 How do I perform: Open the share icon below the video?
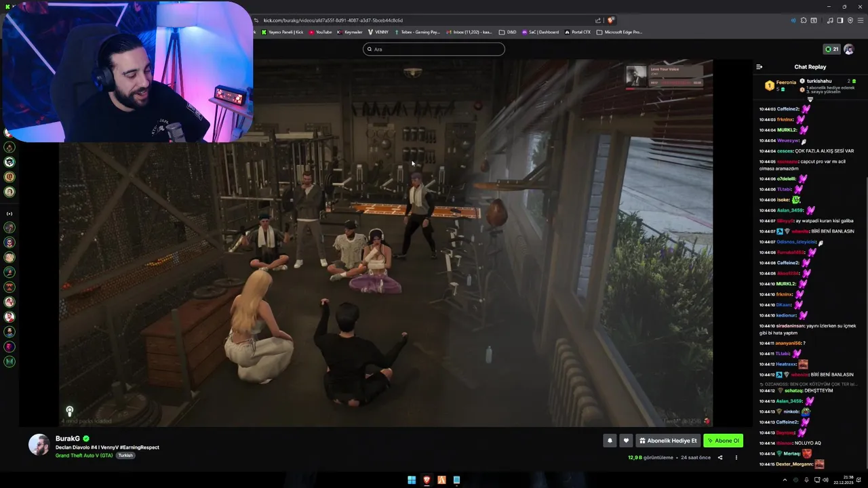point(720,457)
